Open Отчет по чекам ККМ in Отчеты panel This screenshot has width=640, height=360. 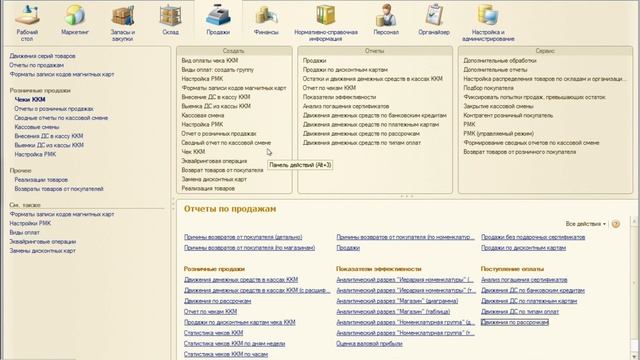pos(329,88)
